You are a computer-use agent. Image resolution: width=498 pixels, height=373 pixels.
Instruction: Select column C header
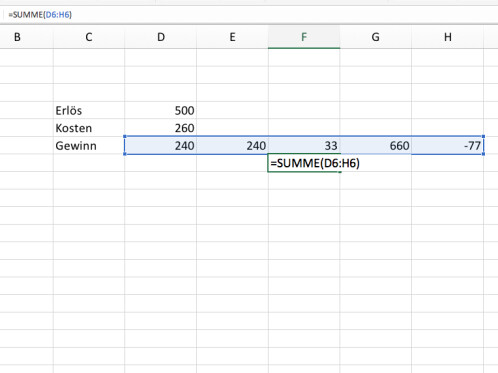(x=89, y=37)
